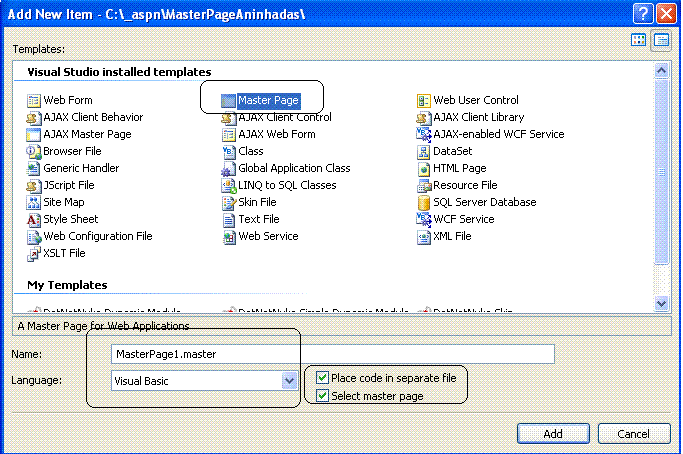Pick the Web Configuration File icon
This screenshot has width=683, height=454.
tap(34, 237)
